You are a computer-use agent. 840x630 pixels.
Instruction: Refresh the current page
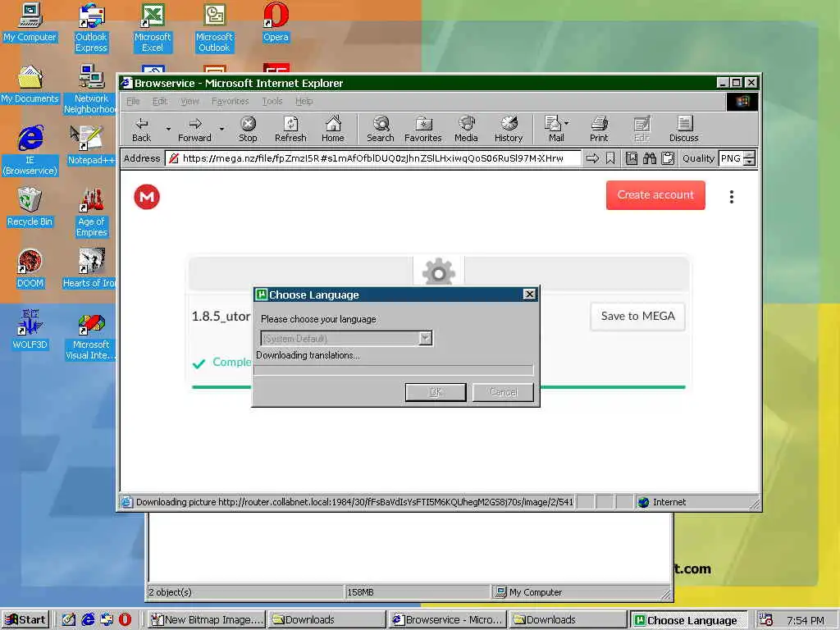[x=290, y=129]
